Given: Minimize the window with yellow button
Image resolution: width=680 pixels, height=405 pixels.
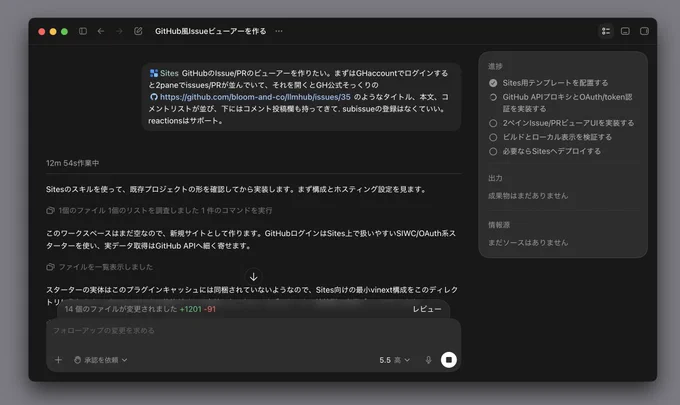Looking at the screenshot, I should point(53,32).
